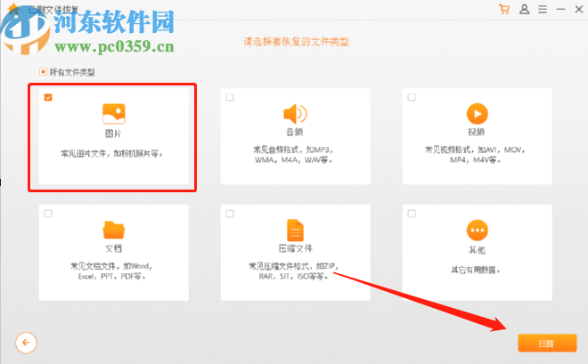Screen dimensions: 588x364
Task: Click the 其他 label text
Action: (477, 250)
